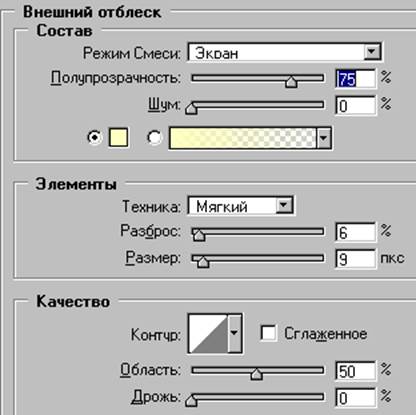The width and height of the screenshot is (416, 415).
Task: Click the Контур contour curve thumbnail
Action: (208, 333)
